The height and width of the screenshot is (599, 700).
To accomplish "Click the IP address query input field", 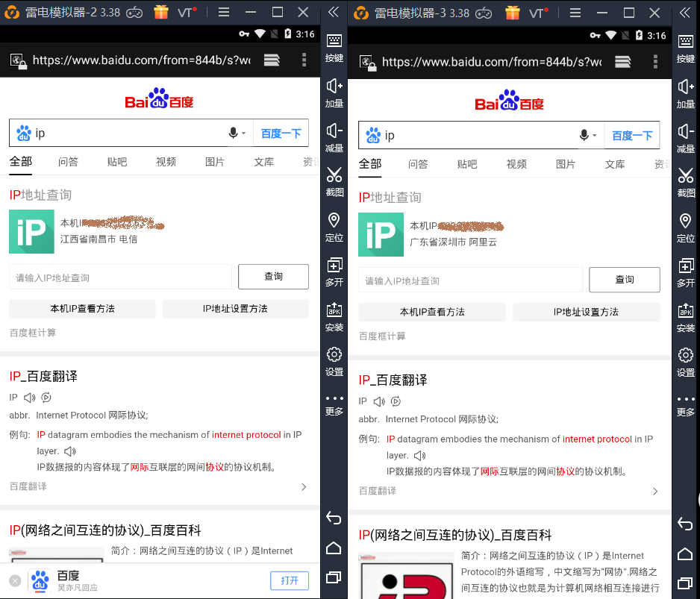I will coord(119,276).
